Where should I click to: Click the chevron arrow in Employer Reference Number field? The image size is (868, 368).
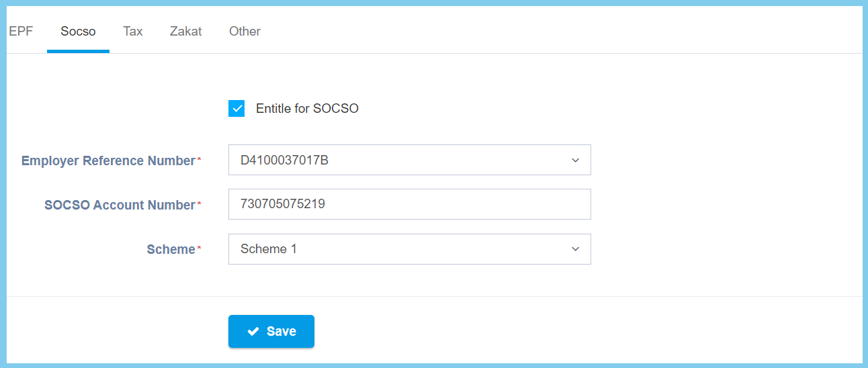pyautogui.click(x=575, y=160)
